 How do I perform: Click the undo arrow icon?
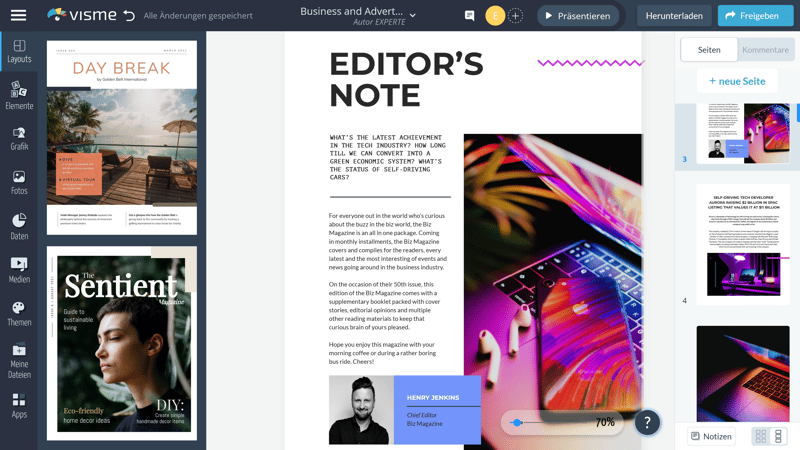click(x=128, y=16)
